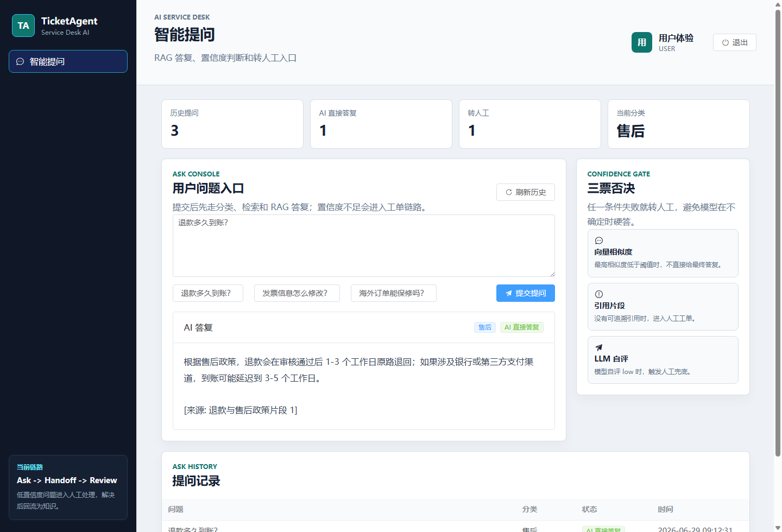Click the 用 user avatar icon
This screenshot has height=532, width=782.
coord(642,42)
